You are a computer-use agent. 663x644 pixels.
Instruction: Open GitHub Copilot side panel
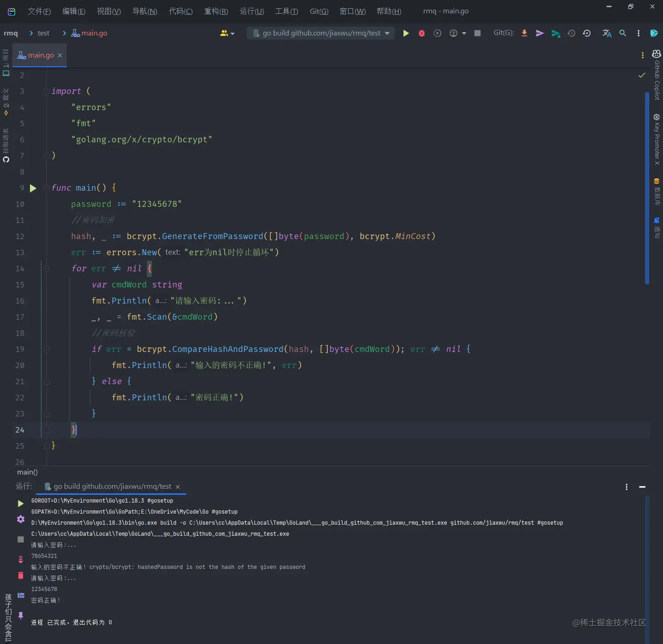(657, 74)
